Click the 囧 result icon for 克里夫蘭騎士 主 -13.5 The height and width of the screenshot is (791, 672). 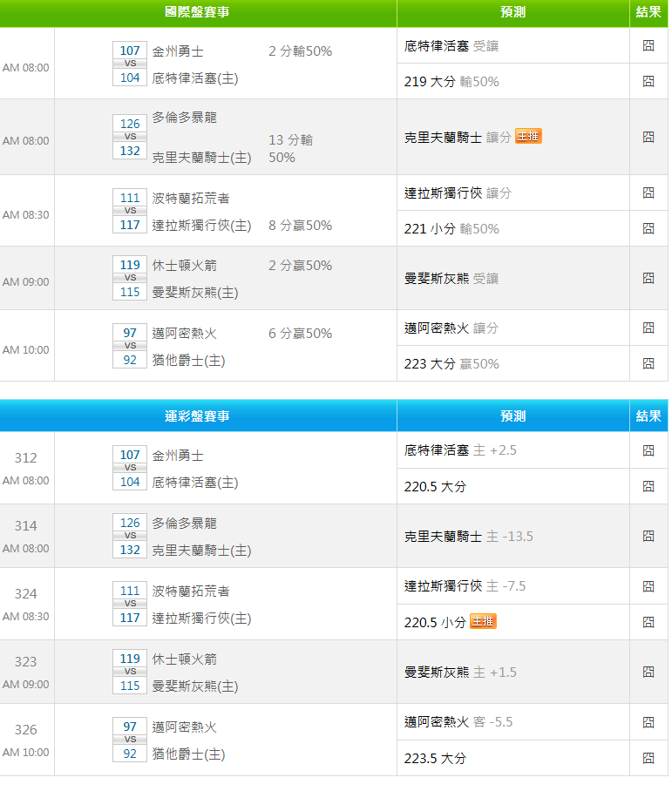pyautogui.click(x=648, y=536)
